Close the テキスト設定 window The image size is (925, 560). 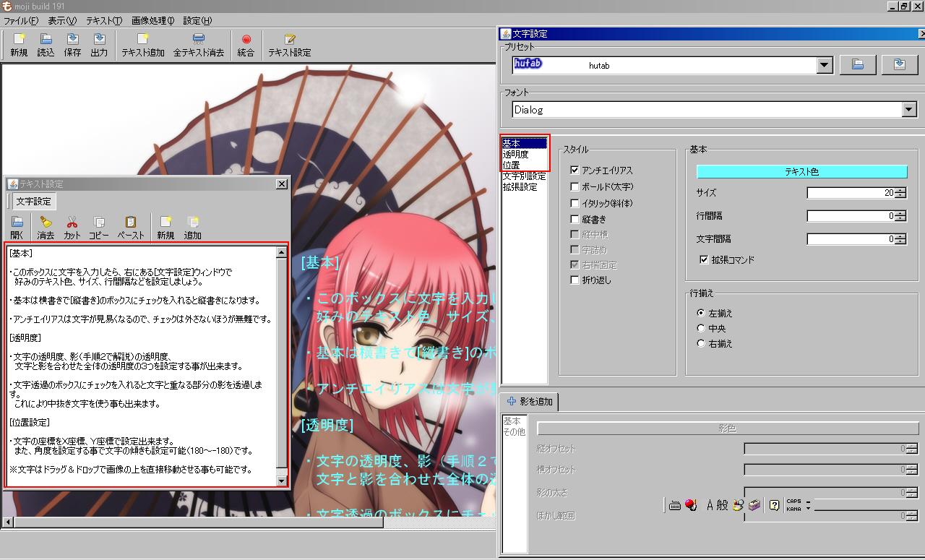pyautogui.click(x=281, y=184)
